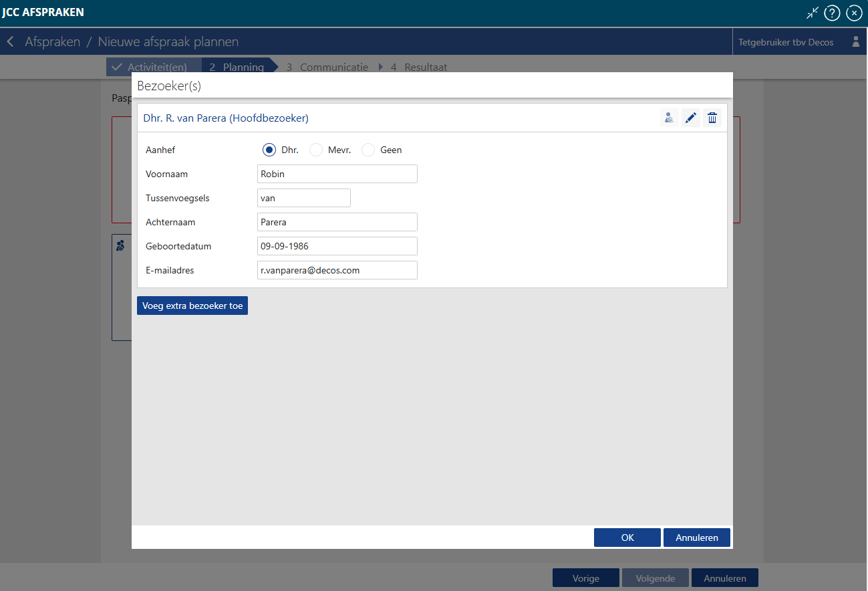Go to the Resultaat step
868x591 pixels.
pyautogui.click(x=419, y=67)
